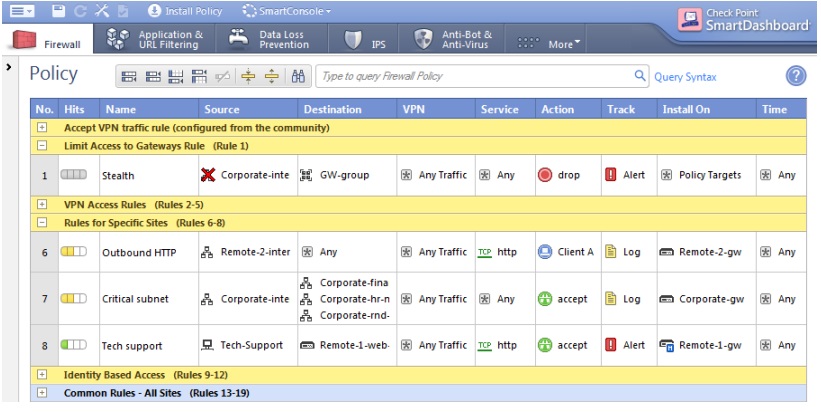
Task: Open Application & URL Filtering tab
Action: click(x=154, y=39)
